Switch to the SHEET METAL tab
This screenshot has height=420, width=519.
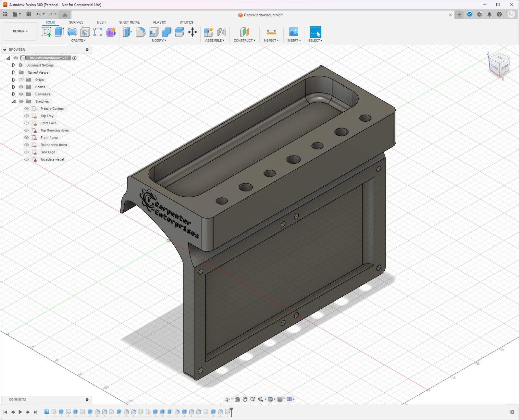pos(129,22)
